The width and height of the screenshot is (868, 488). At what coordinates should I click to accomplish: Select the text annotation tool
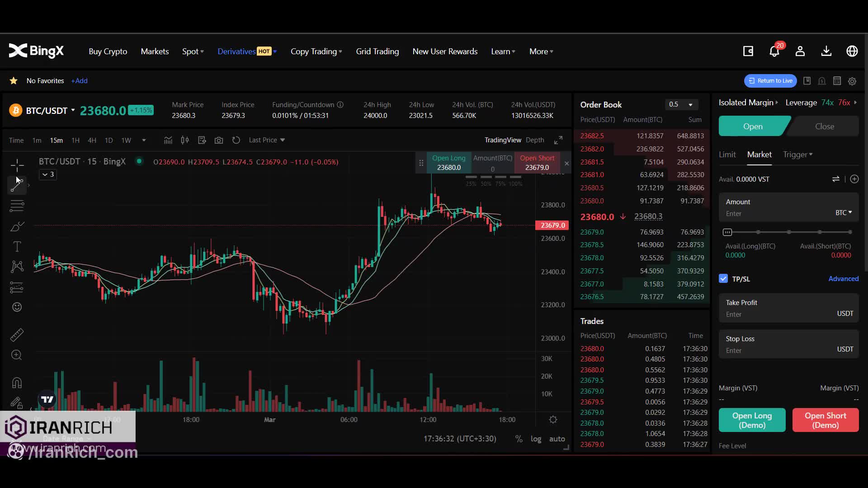point(17,247)
